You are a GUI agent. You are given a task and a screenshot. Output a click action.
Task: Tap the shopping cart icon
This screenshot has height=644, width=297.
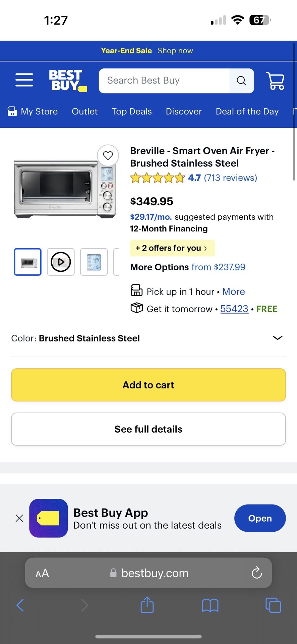point(275,81)
